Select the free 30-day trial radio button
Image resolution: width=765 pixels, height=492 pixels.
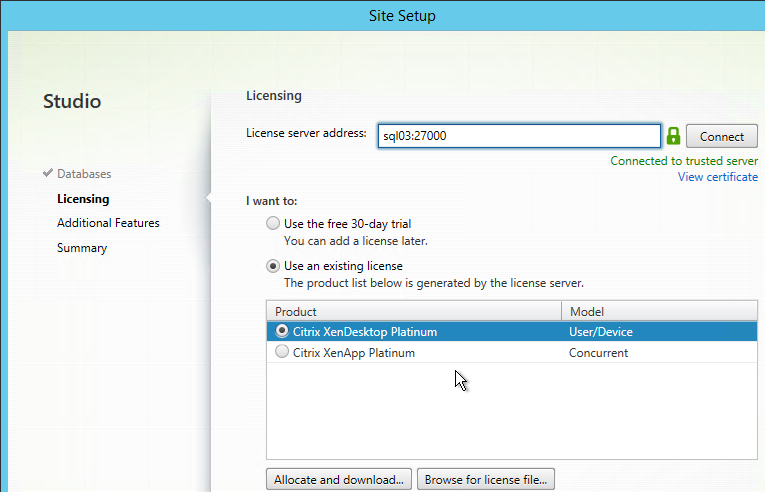(273, 224)
